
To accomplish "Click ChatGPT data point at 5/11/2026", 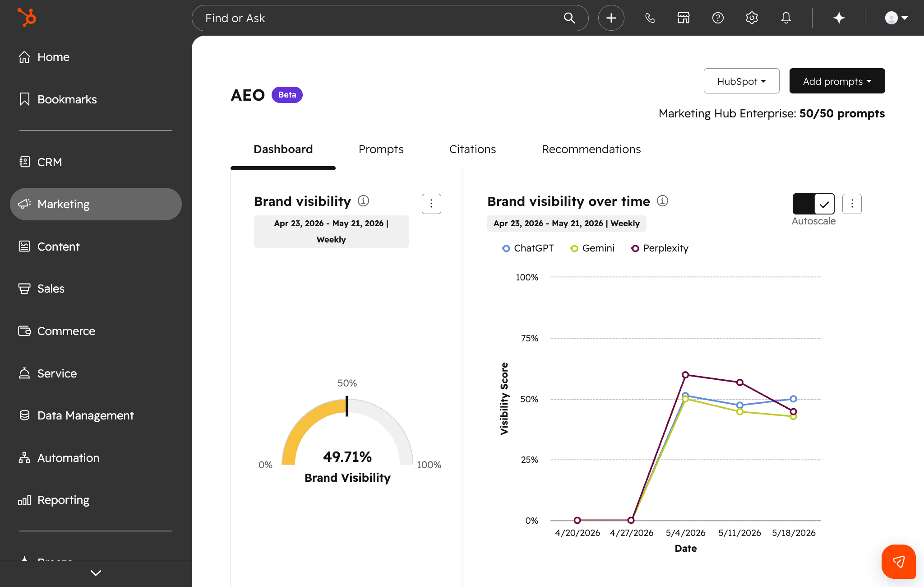I will click(739, 405).
